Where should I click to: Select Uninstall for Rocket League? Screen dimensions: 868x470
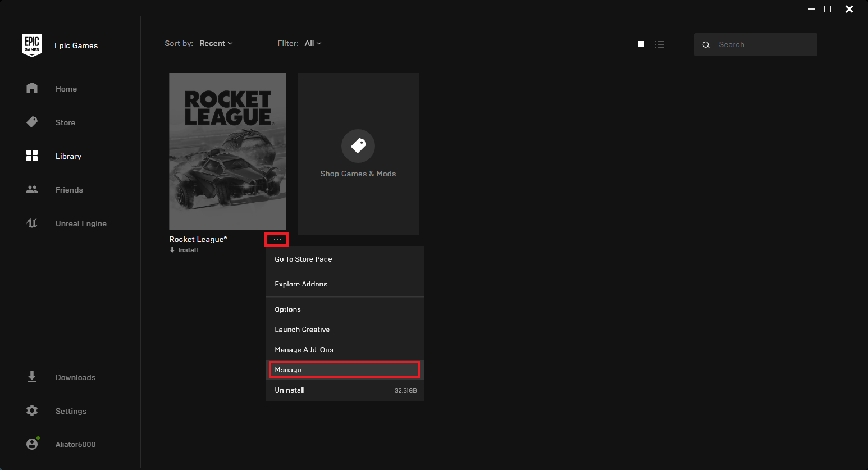click(x=290, y=390)
